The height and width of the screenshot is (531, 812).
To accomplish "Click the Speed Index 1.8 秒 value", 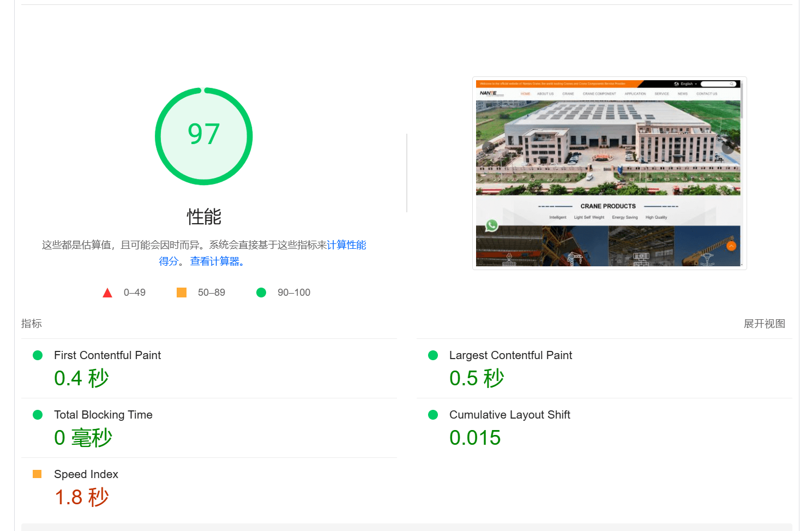I will [82, 497].
